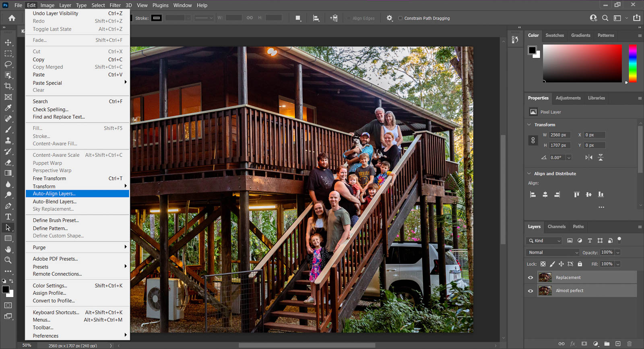Select the Horizontal Type tool
The height and width of the screenshot is (349, 644).
(x=8, y=217)
